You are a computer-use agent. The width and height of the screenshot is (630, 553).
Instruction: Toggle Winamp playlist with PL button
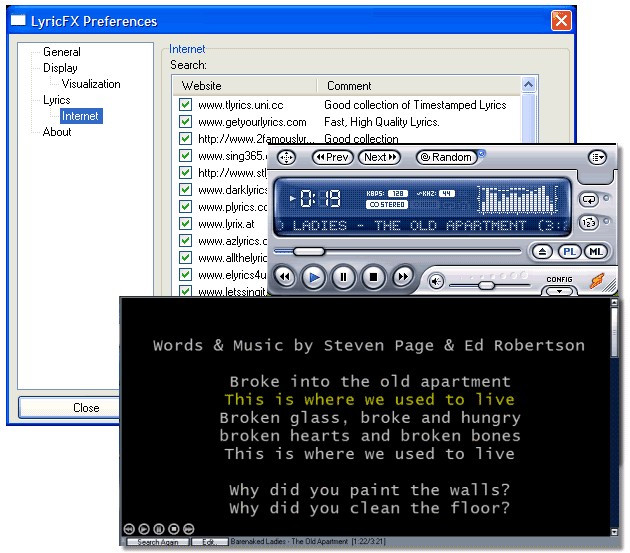569,252
